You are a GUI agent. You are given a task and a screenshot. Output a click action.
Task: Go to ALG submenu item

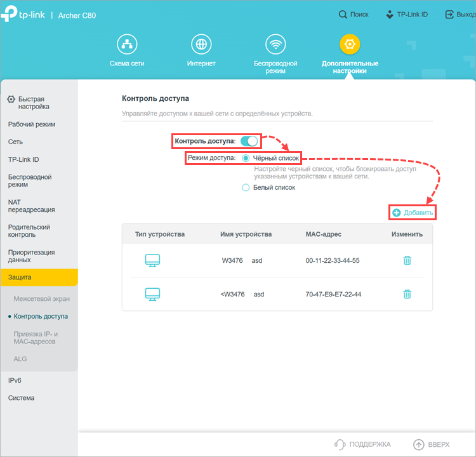[20, 359]
